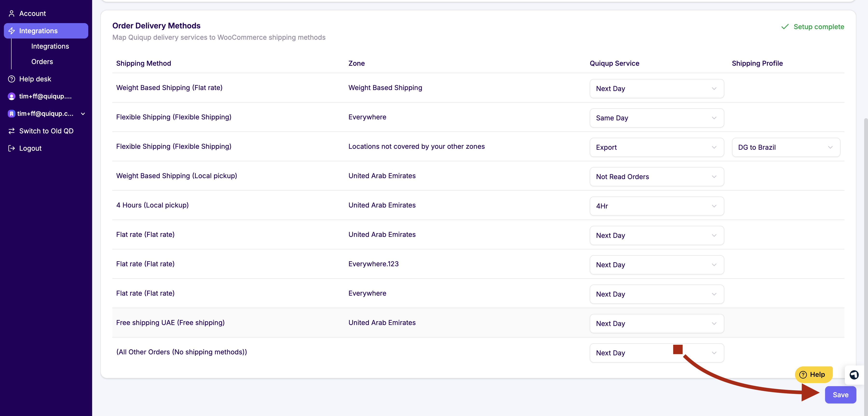This screenshot has width=868, height=416.
Task: Click the yellow Help button
Action: click(x=813, y=375)
